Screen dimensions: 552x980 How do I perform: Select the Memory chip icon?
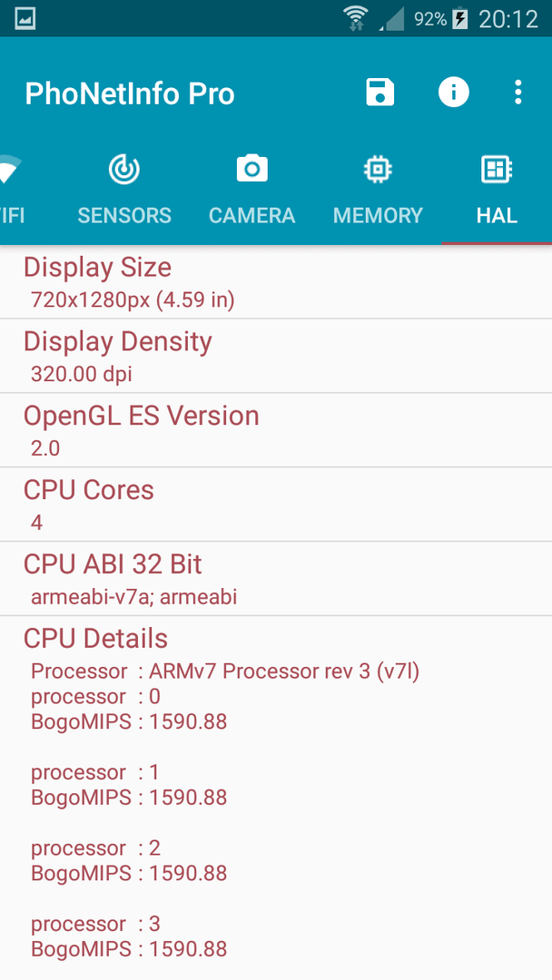378,169
